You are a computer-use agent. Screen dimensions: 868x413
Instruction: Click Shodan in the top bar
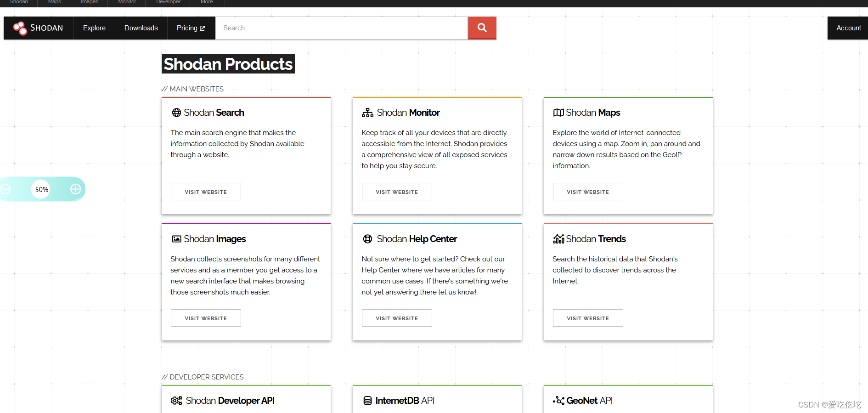click(x=19, y=2)
